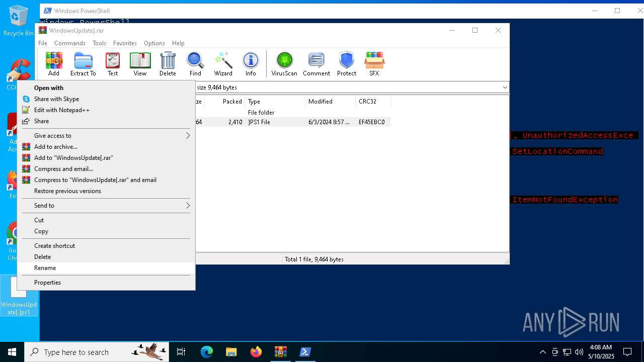Sort by the Modified column header

click(x=330, y=102)
